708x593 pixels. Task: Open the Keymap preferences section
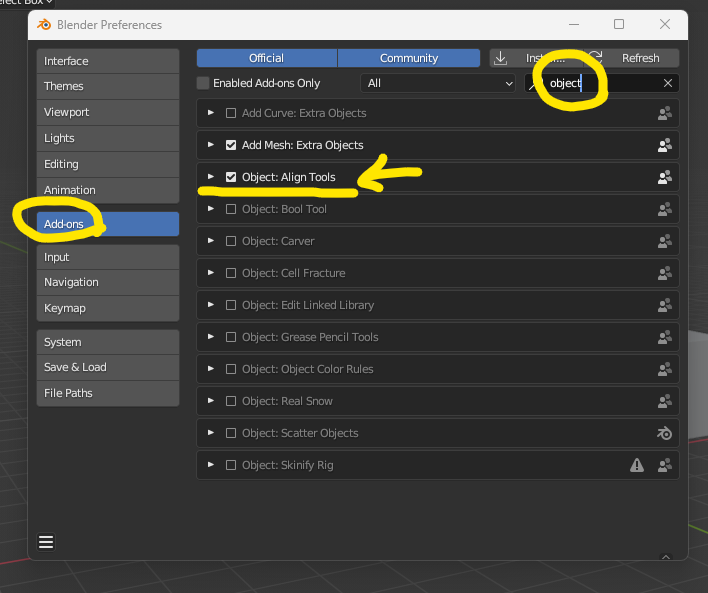pyautogui.click(x=108, y=308)
